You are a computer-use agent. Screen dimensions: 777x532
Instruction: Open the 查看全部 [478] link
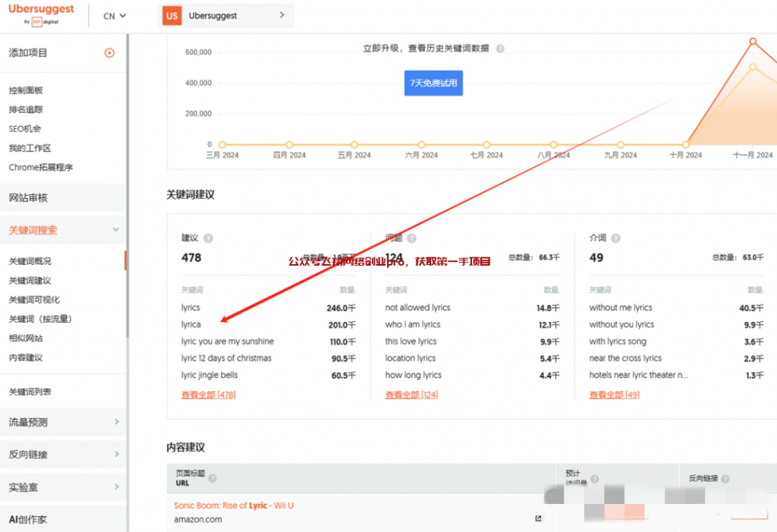pos(208,394)
